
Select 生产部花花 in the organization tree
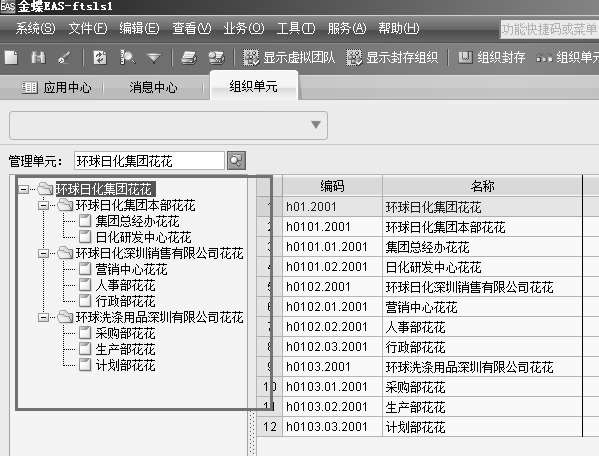(125, 349)
